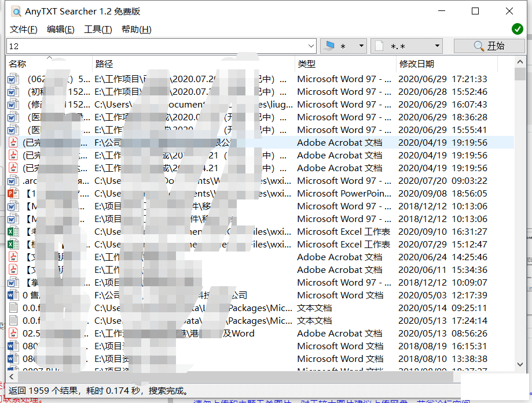Start search with the 开始 button
This screenshot has width=532, height=403.
click(489, 46)
